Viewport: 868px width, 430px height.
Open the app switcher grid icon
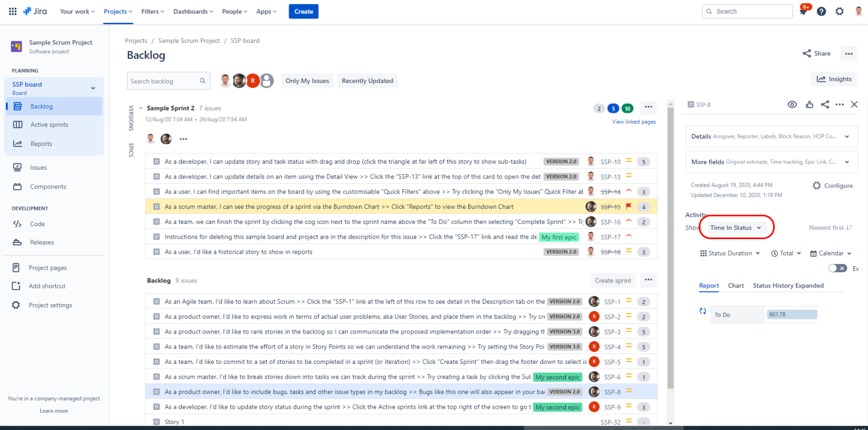coord(12,11)
